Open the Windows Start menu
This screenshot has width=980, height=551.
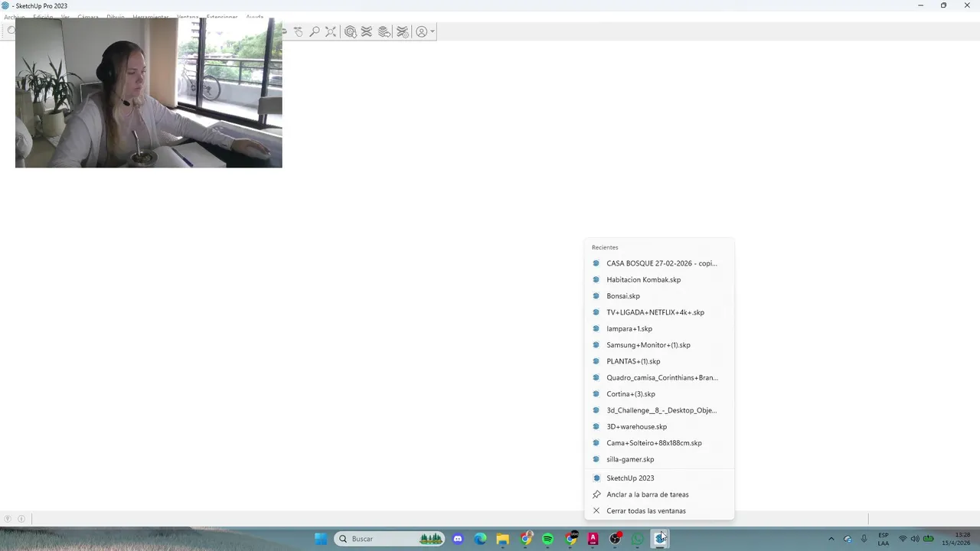321,539
